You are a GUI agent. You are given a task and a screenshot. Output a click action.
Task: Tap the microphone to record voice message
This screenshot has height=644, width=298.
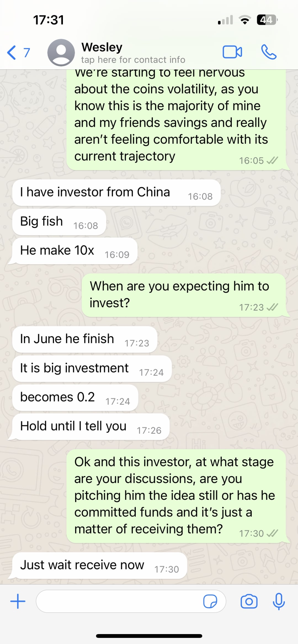(x=279, y=601)
